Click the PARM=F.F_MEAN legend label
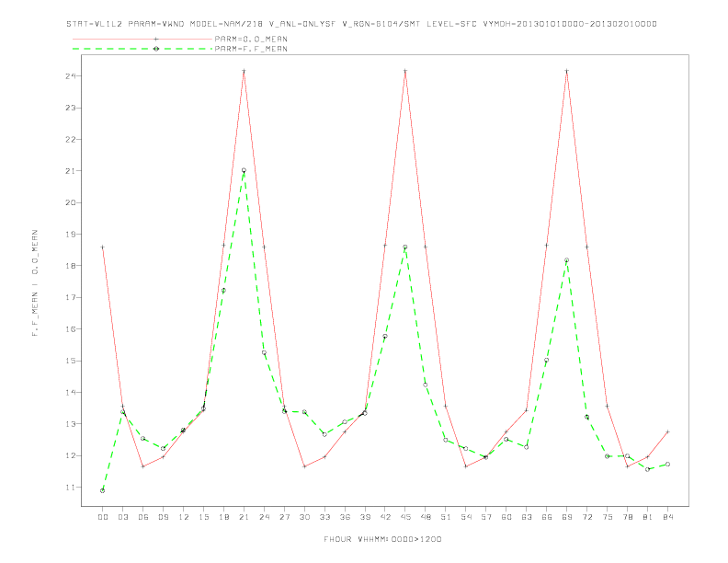This screenshot has height=563, width=728. click(x=251, y=49)
